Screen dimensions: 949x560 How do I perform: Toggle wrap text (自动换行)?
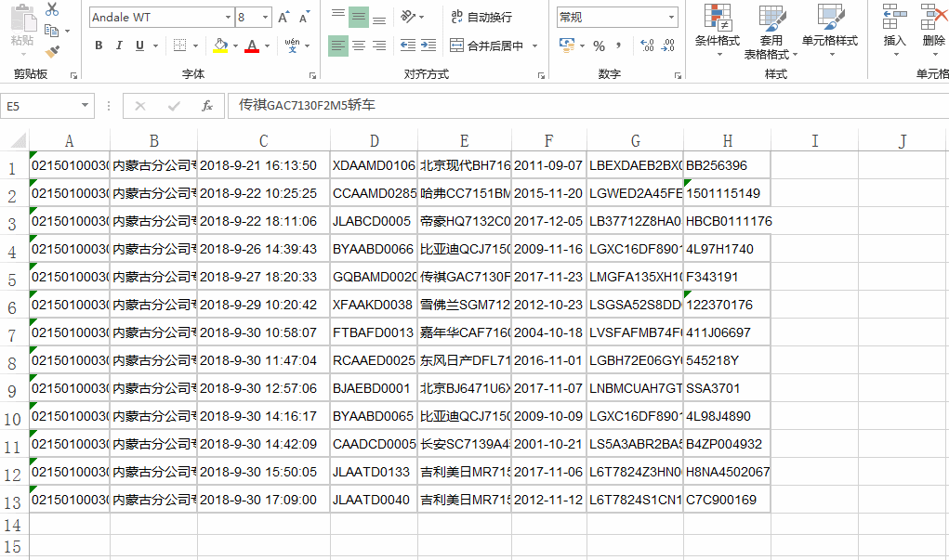pyautogui.click(x=481, y=17)
